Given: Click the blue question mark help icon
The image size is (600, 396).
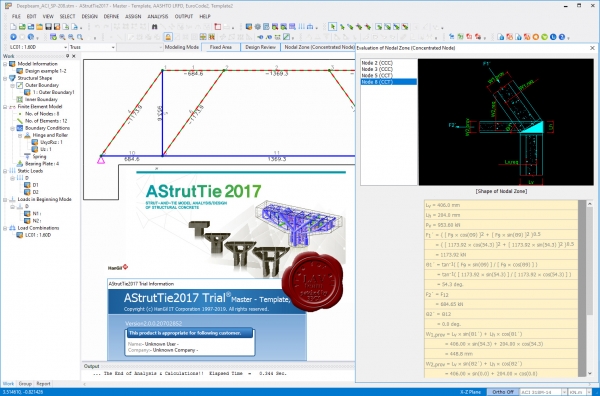Looking at the screenshot, I should (562, 37).
